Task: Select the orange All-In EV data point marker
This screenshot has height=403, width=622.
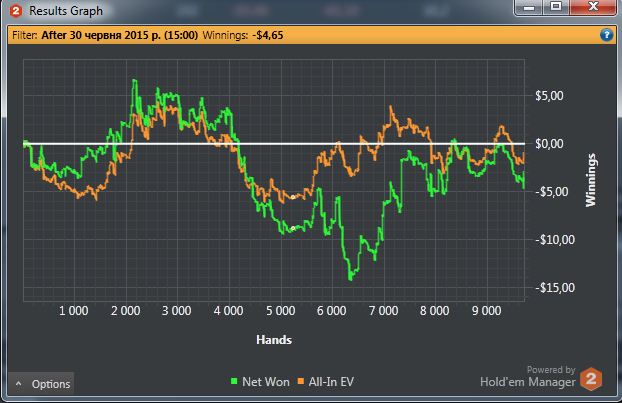Action: tap(293, 197)
